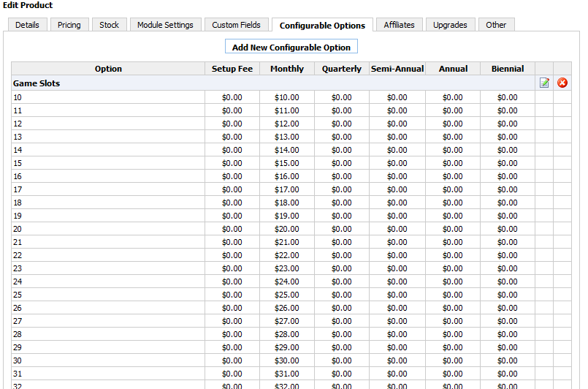588x389 pixels.
Task: Select the Configurable Options tab
Action: point(323,25)
